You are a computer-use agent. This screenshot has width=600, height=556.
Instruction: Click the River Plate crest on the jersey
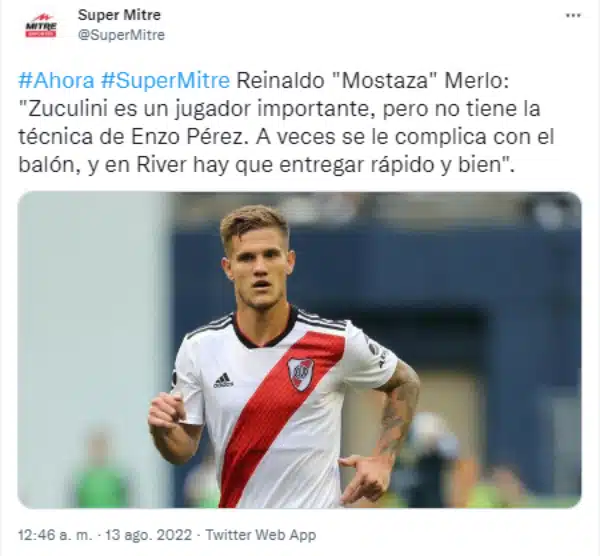click(301, 374)
